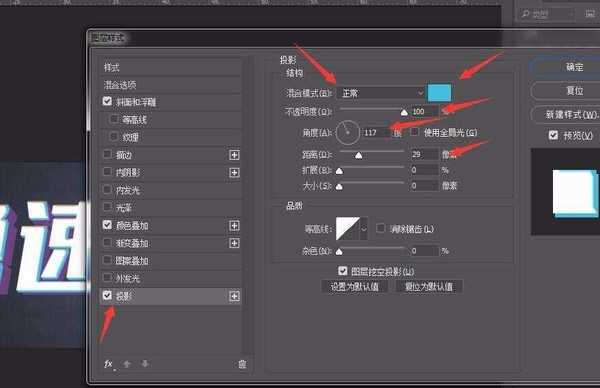Enable the 光泽 (Satin) checkbox
The width and height of the screenshot is (600, 388).
pyautogui.click(x=107, y=207)
